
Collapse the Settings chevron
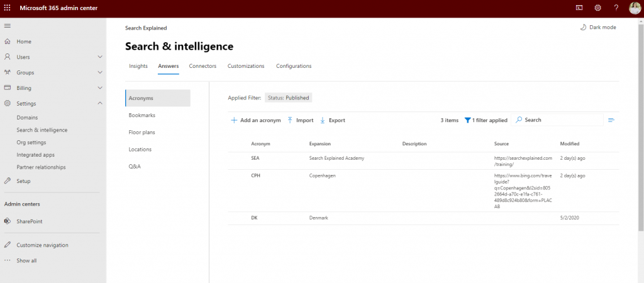coord(100,104)
